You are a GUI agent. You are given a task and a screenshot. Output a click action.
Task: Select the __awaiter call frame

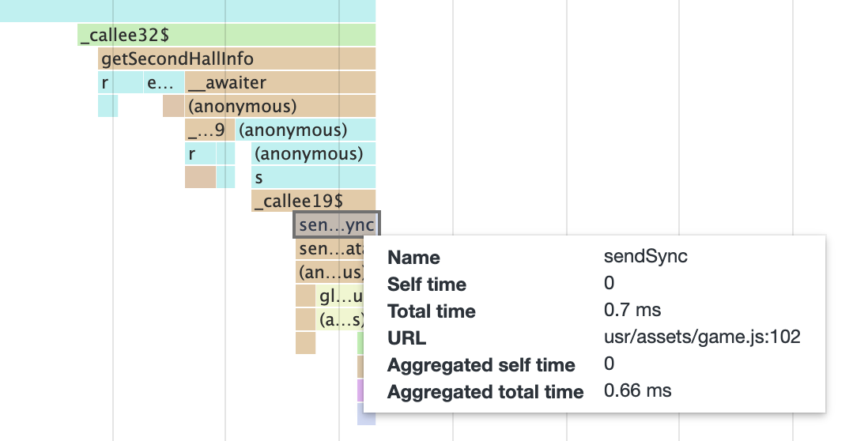tap(281, 82)
